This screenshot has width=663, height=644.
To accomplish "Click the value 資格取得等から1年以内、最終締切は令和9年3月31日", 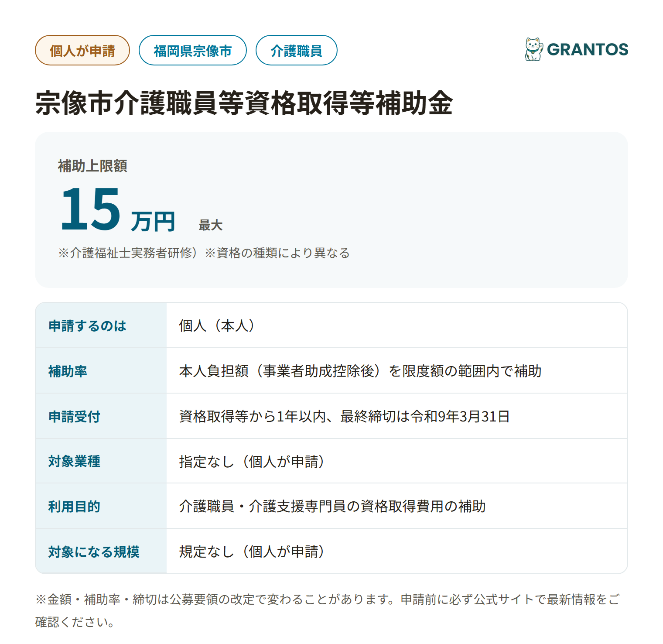I will click(345, 416).
